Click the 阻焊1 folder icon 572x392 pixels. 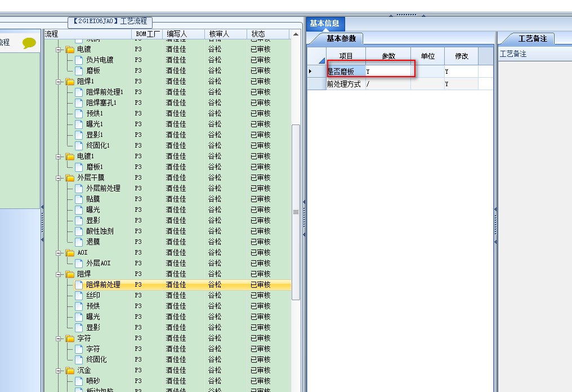tap(70, 82)
